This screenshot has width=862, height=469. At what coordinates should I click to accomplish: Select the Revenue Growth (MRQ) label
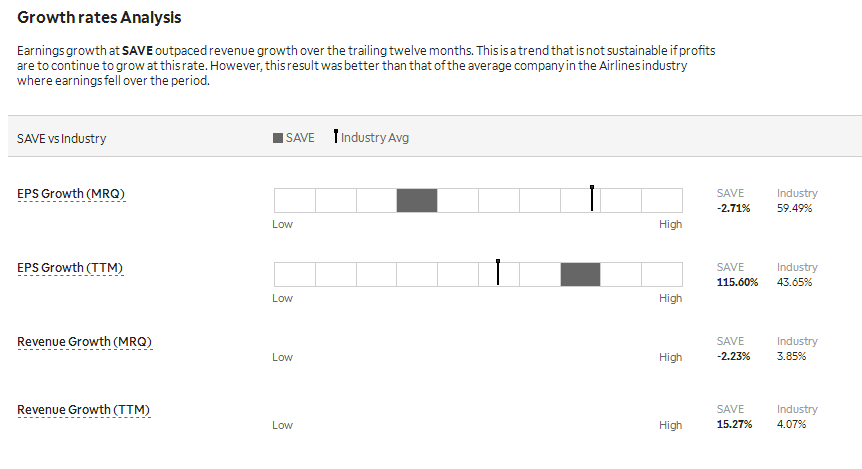click(85, 342)
